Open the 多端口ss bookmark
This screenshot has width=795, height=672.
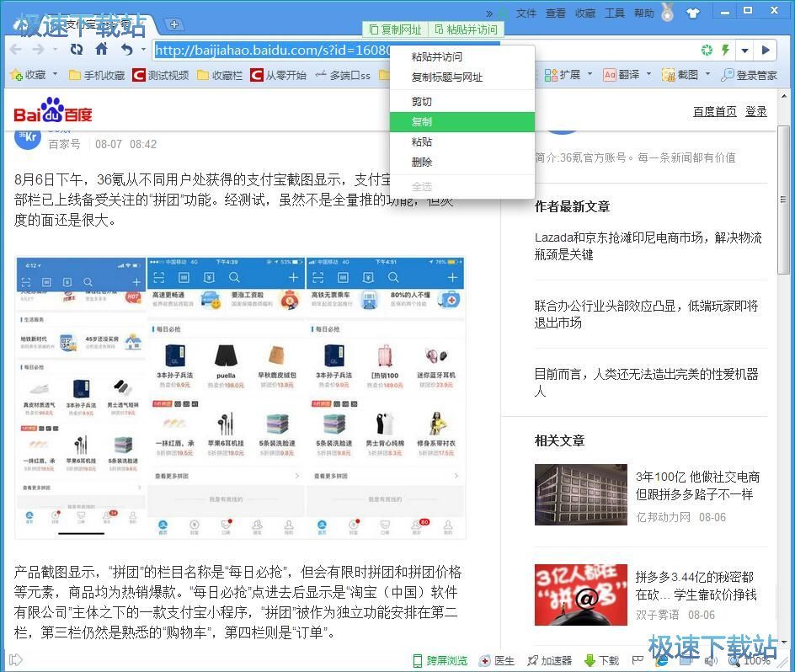[x=342, y=75]
